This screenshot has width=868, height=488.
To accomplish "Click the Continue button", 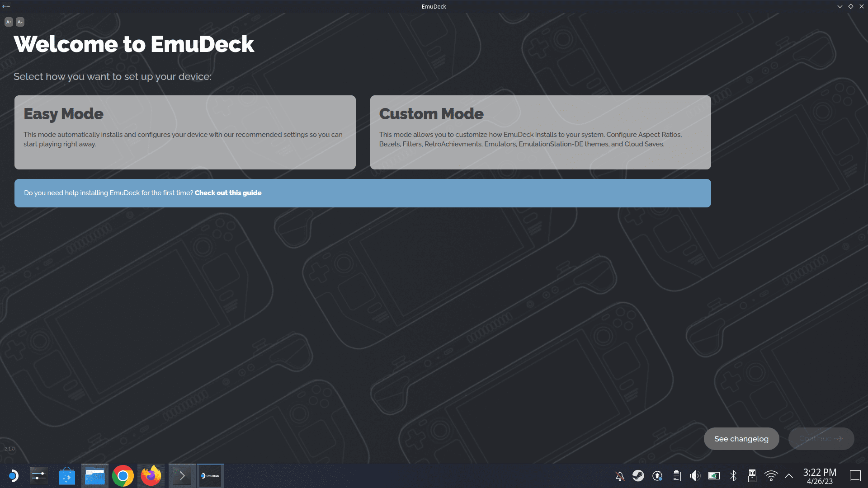I will click(x=821, y=439).
